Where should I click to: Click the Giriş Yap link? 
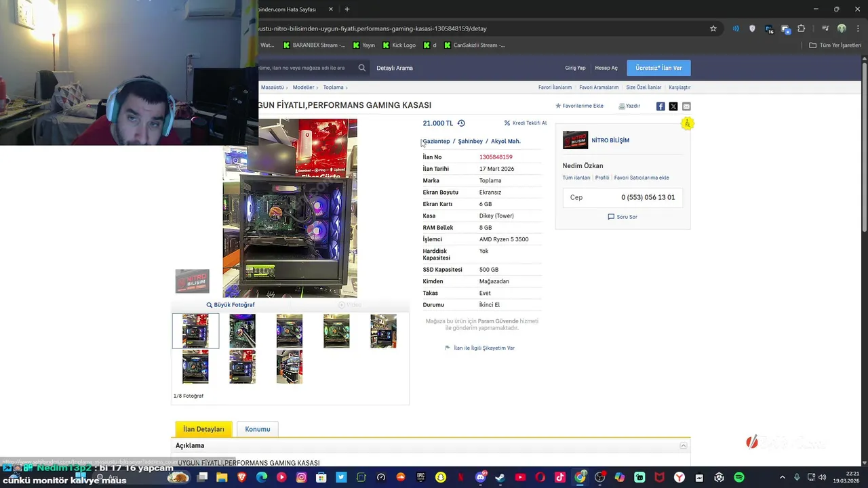point(575,68)
